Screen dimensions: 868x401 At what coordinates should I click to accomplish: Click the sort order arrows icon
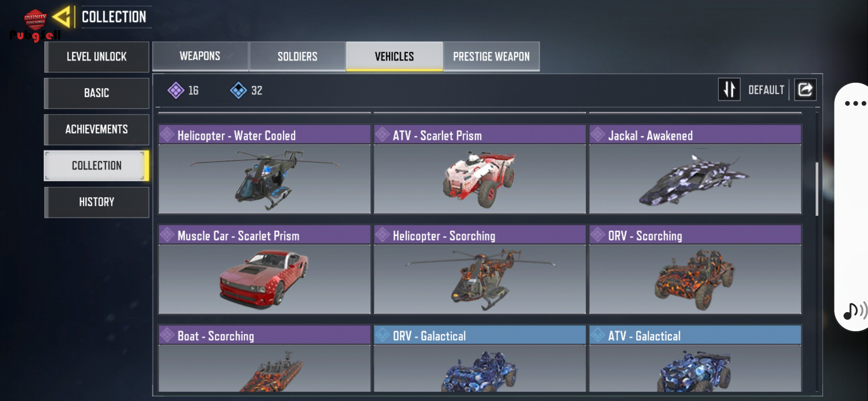tap(729, 89)
